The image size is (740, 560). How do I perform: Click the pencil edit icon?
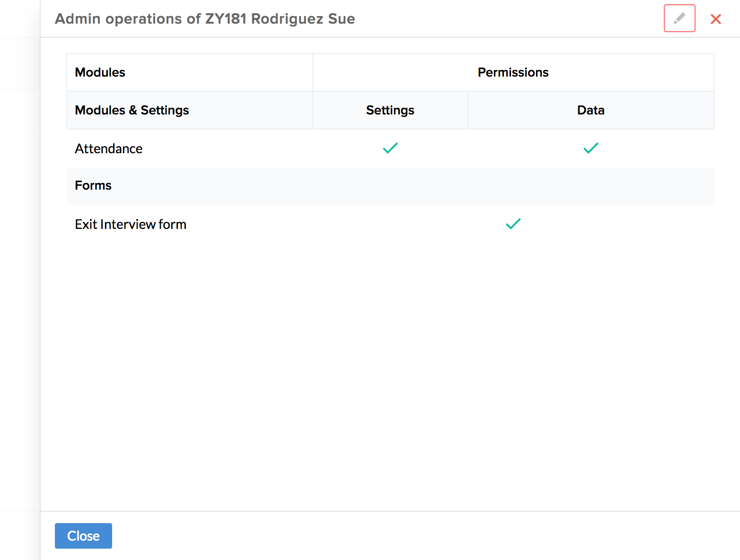tap(679, 18)
